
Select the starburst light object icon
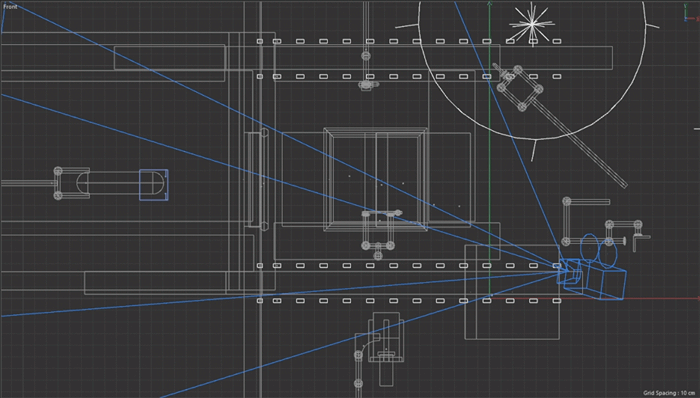(x=532, y=23)
